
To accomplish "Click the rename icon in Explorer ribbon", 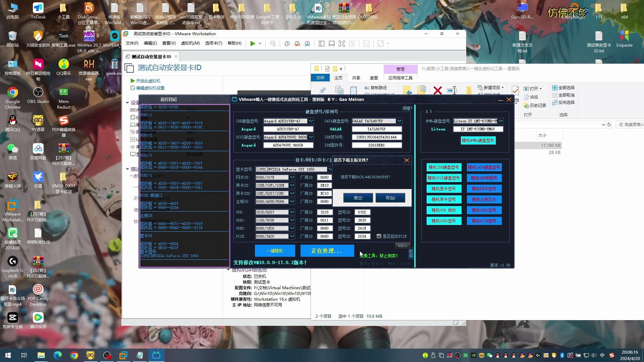I will (452, 90).
